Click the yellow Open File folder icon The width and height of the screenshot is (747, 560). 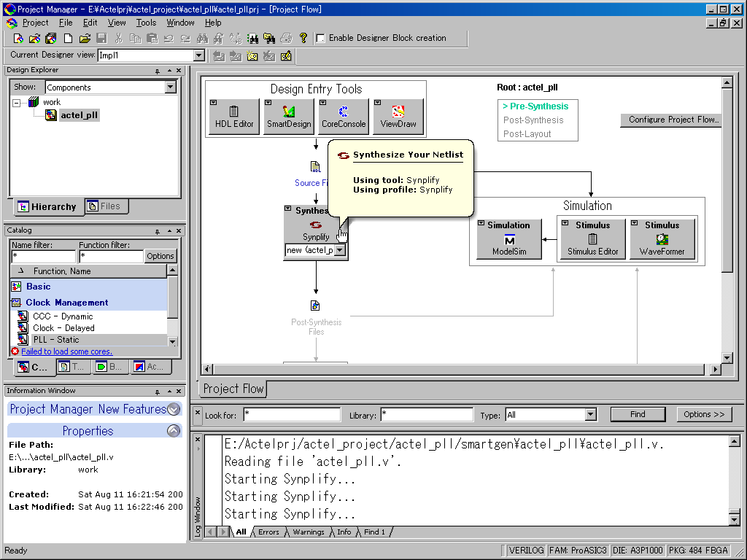tap(85, 38)
